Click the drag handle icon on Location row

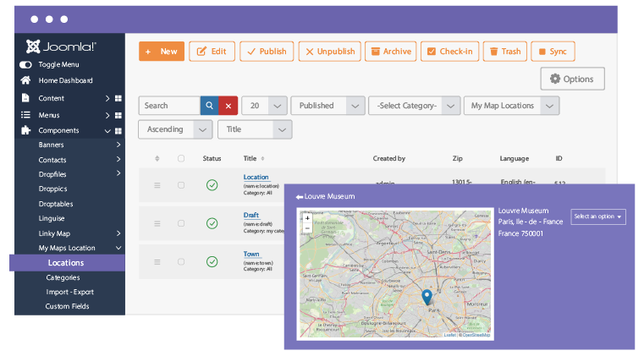(x=157, y=185)
